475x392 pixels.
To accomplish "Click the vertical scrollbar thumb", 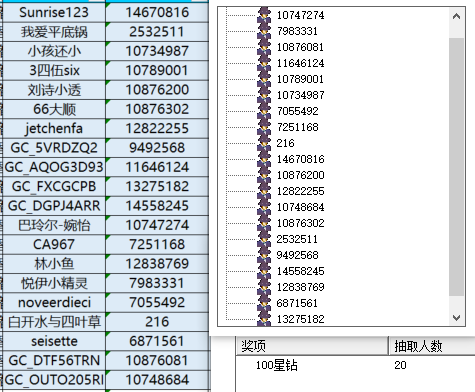I will [x=456, y=167].
